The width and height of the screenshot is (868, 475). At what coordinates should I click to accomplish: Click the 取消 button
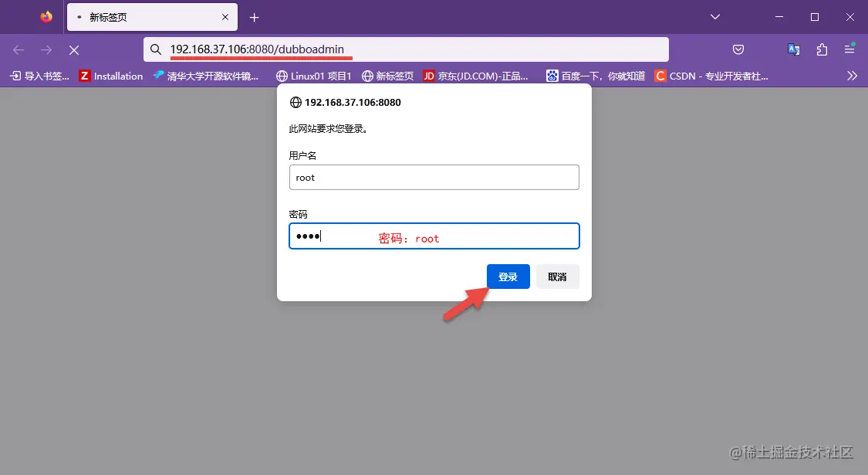click(557, 277)
